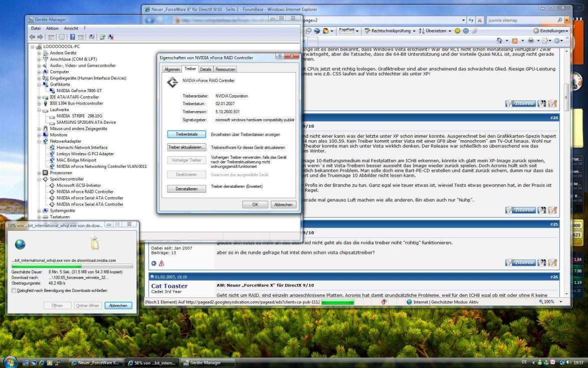Click IE status bar loading progress bar
Viewport: 588px width, 368px height.
337,302
